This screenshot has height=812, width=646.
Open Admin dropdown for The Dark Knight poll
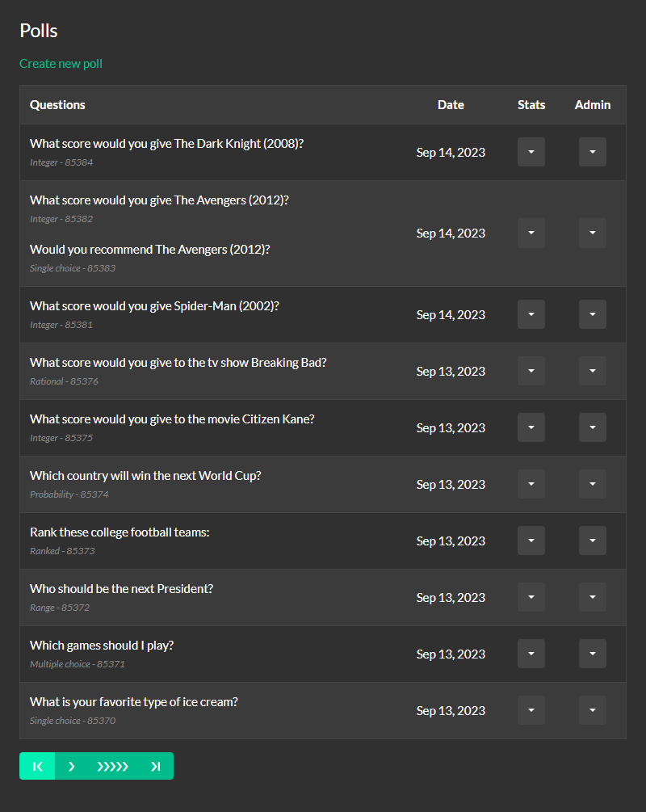(592, 152)
